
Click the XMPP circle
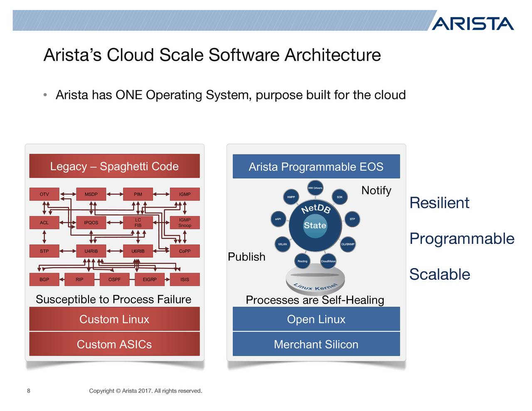click(291, 197)
